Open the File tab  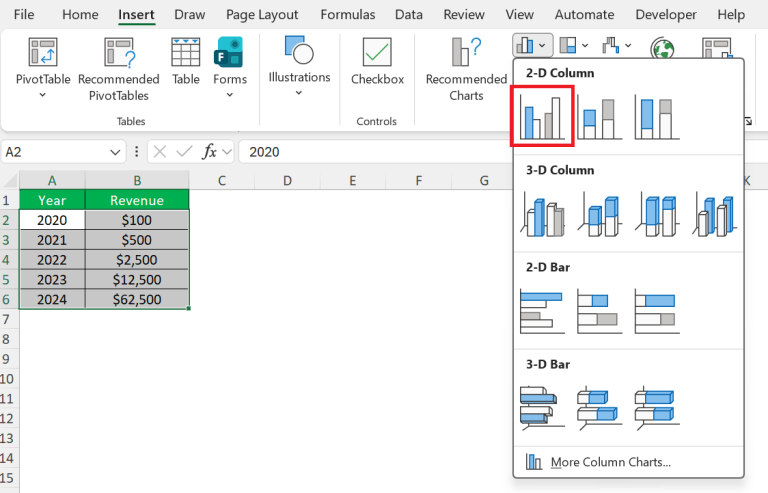pos(24,15)
